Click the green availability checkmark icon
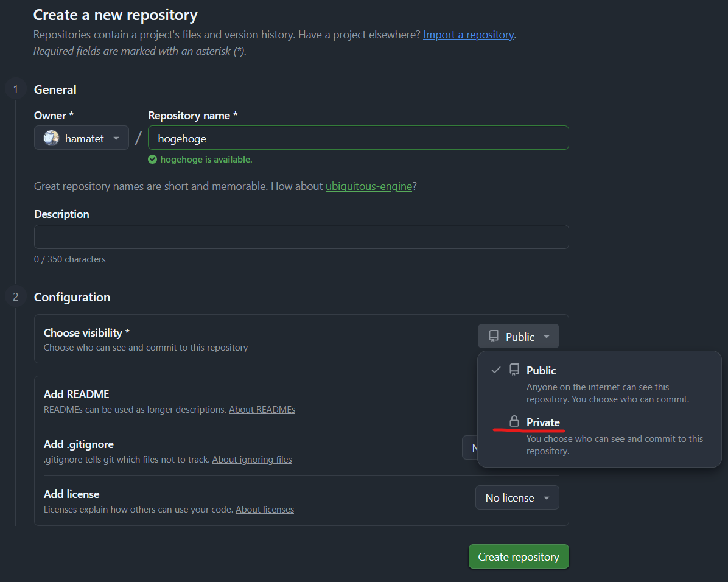This screenshot has width=728, height=582. point(153,160)
